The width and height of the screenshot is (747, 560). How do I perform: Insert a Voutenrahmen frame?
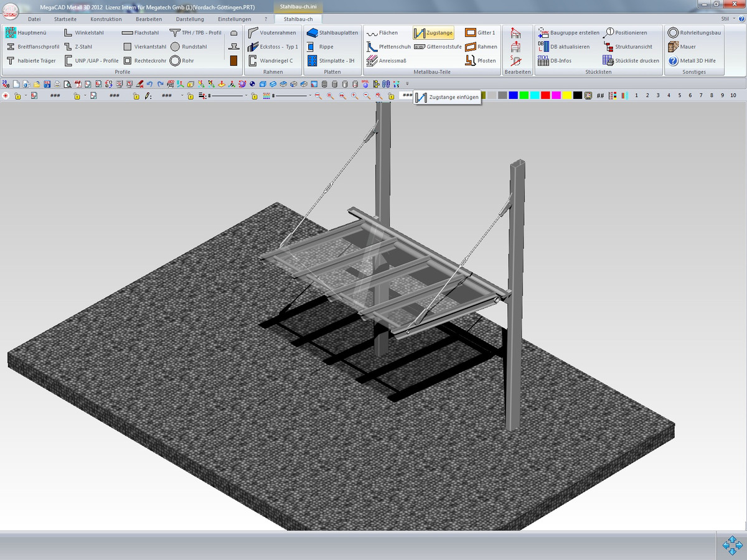pyautogui.click(x=253, y=33)
